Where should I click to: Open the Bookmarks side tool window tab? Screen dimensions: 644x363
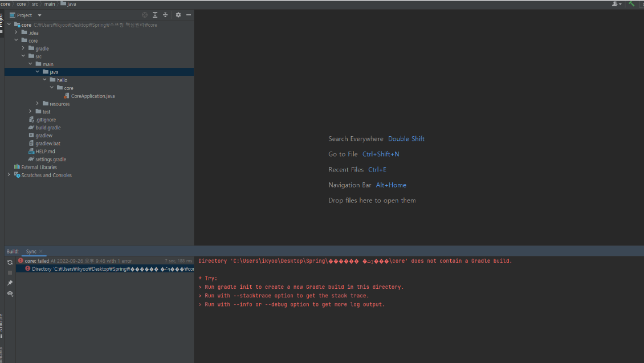[x=1, y=354]
